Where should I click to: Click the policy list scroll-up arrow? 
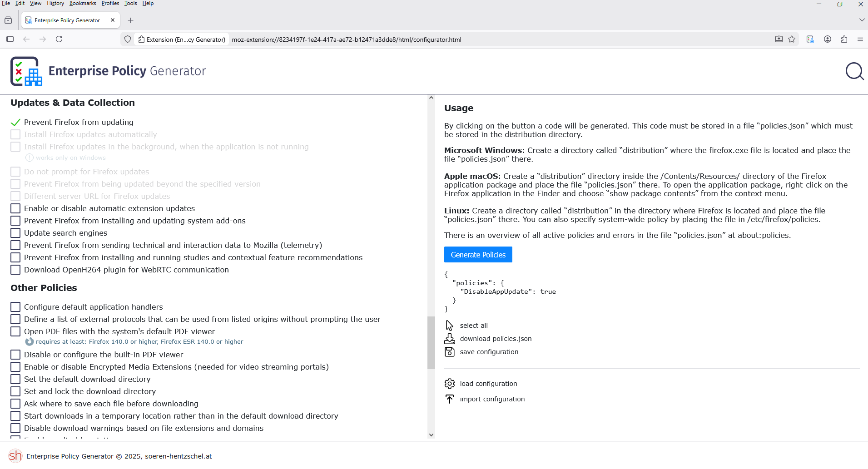point(431,98)
